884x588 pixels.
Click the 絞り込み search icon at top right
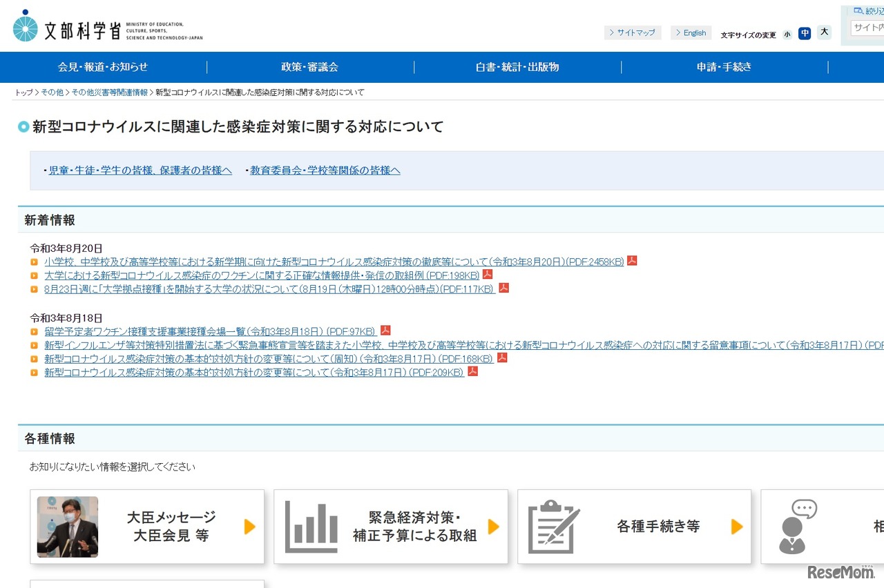[856, 10]
